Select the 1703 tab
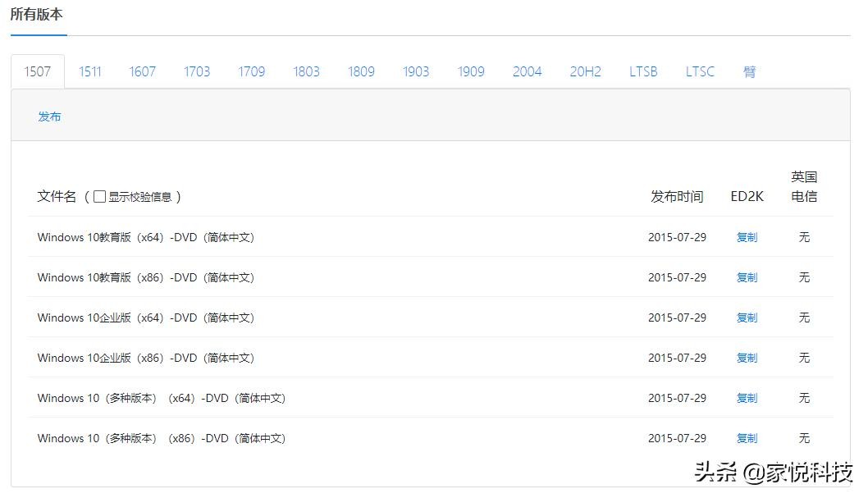Image resolution: width=868 pixels, height=498 pixels. coord(197,71)
